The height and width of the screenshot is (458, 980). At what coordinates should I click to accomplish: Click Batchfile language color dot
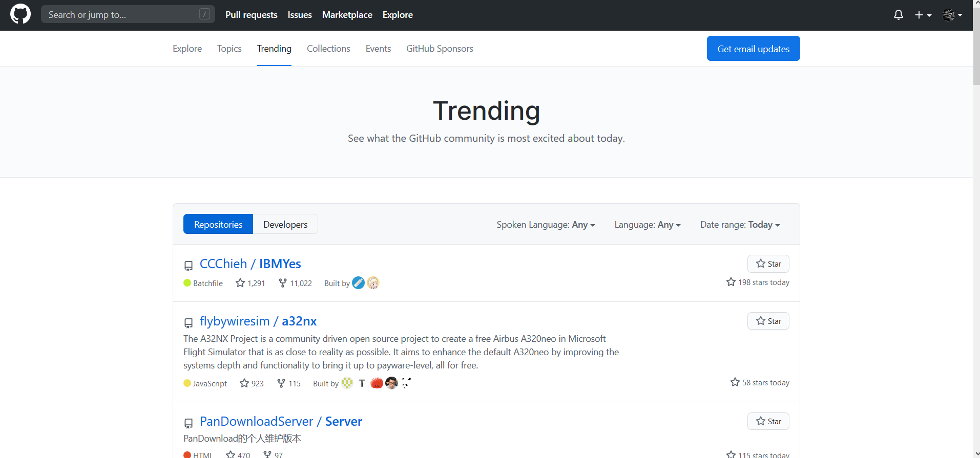click(187, 283)
